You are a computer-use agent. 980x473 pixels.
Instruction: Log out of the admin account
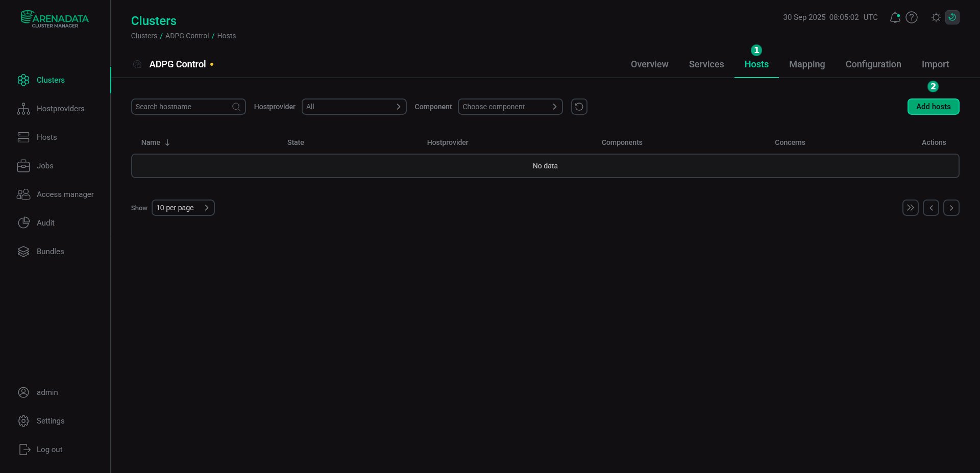click(x=50, y=449)
